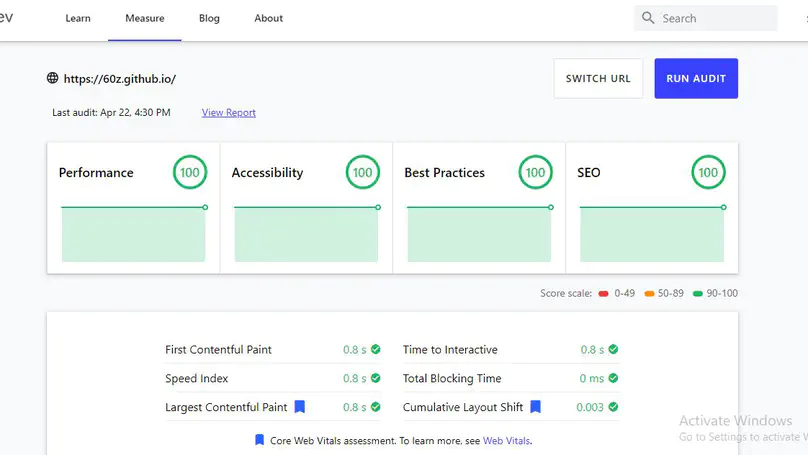Image resolution: width=808 pixels, height=455 pixels.
Task: Click the Accessibility card title
Action: (267, 173)
